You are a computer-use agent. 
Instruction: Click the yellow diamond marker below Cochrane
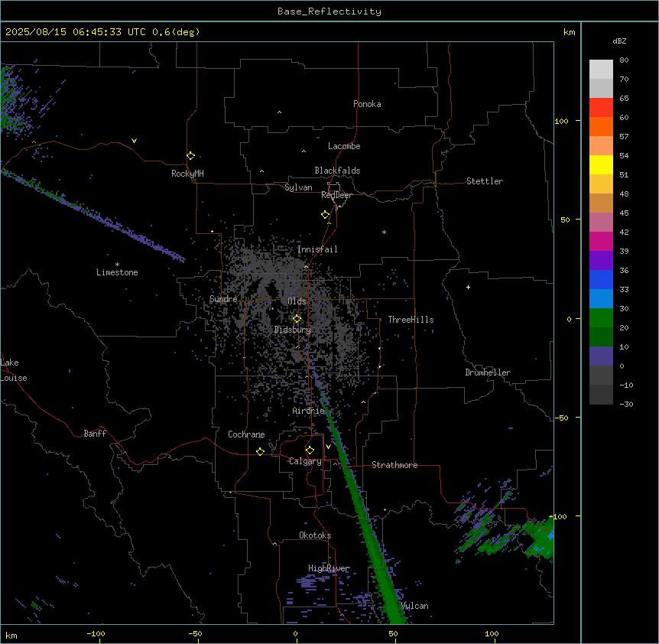click(x=260, y=451)
